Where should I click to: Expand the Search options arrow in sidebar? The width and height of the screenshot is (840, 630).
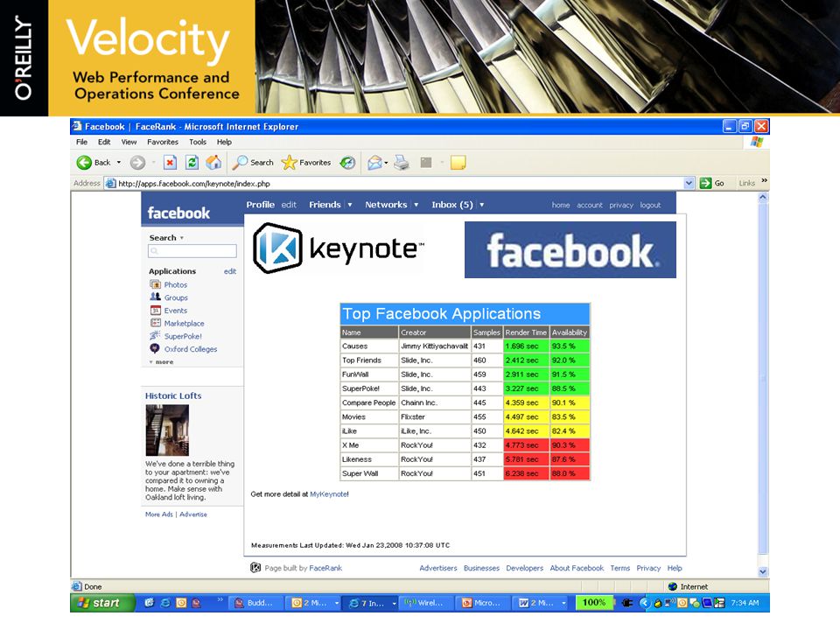click(x=182, y=238)
